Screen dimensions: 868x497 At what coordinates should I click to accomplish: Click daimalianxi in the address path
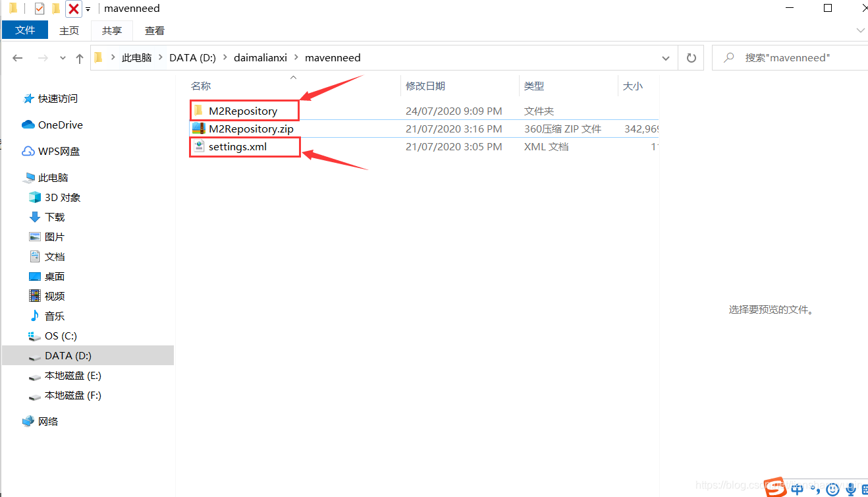click(x=260, y=57)
